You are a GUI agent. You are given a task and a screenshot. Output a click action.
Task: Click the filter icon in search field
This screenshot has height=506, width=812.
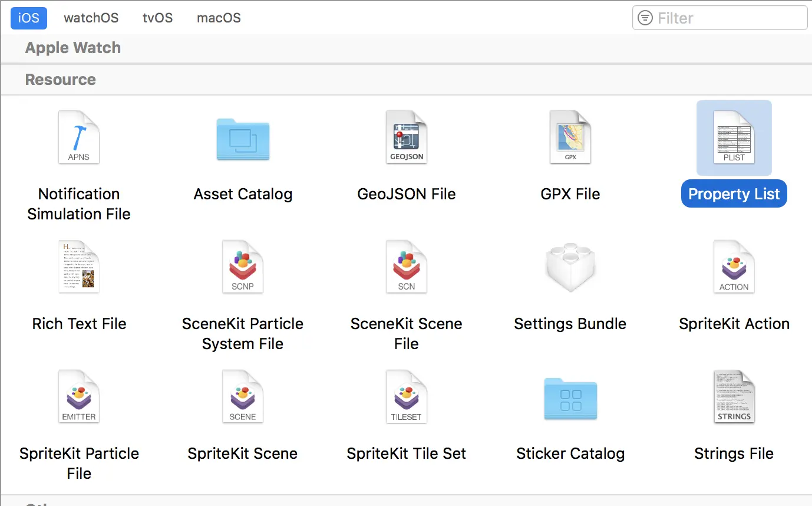646,18
